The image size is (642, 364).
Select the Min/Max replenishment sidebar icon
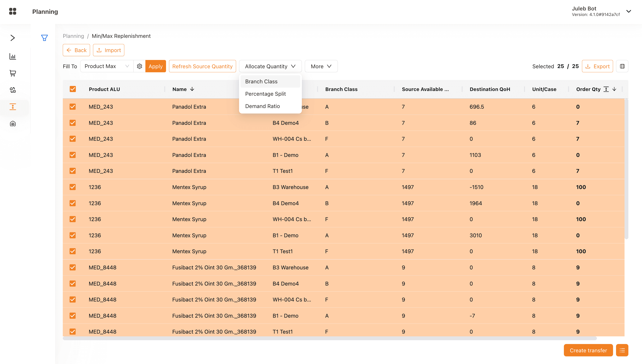coord(13,107)
